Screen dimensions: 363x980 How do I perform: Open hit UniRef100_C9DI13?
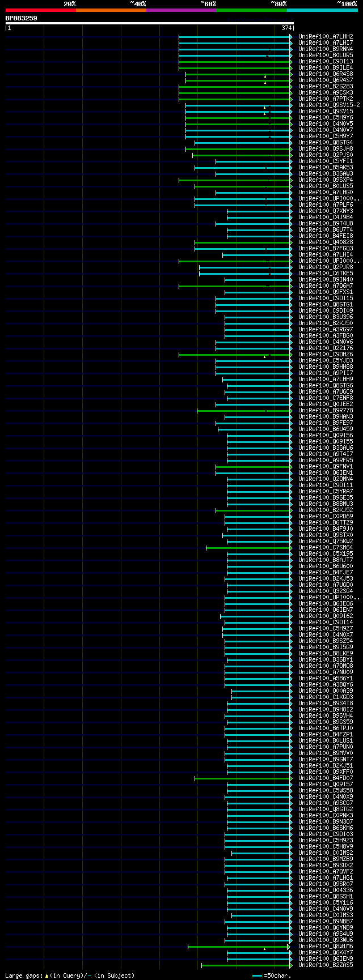tap(326, 61)
